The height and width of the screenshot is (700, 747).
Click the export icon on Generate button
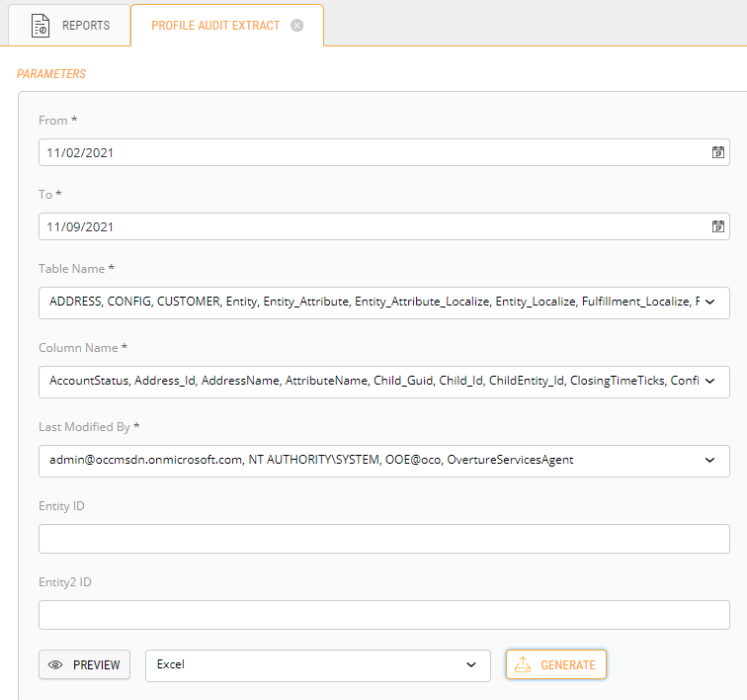(x=524, y=665)
